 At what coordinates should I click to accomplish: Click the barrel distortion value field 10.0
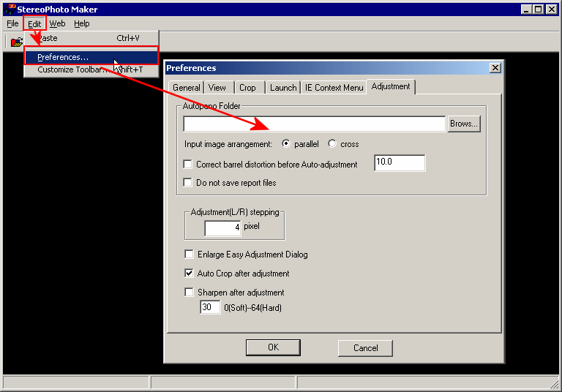(400, 162)
